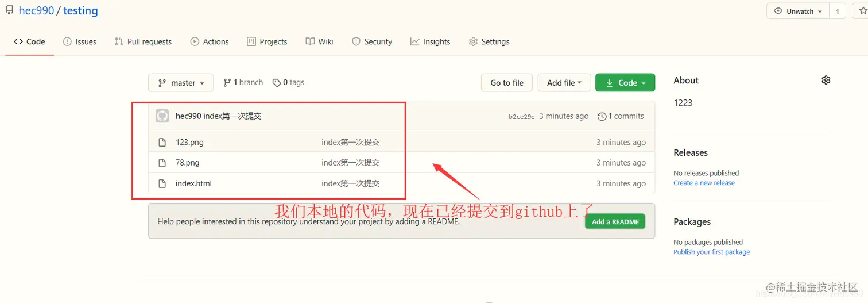Go to the Projects tab
Viewport: 868px width, 303px height.
tap(267, 41)
